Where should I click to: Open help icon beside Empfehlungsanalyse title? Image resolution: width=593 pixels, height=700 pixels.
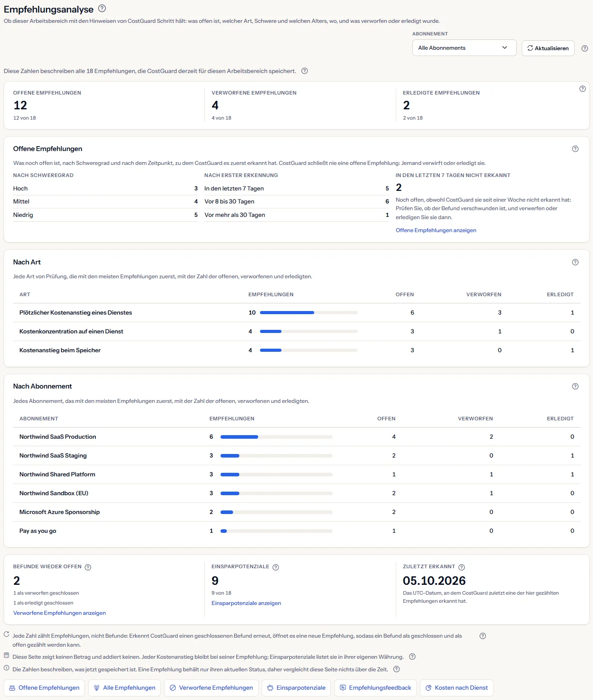pos(102,8)
